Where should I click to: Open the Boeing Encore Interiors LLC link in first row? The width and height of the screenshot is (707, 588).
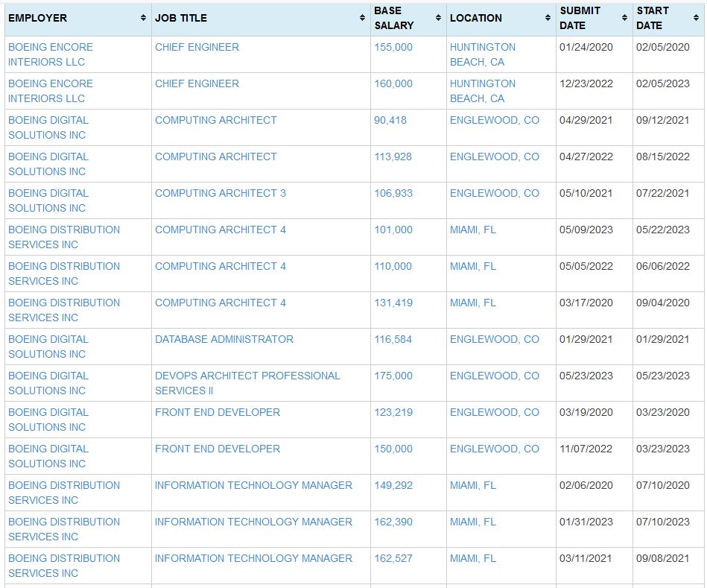pyautogui.click(x=51, y=54)
